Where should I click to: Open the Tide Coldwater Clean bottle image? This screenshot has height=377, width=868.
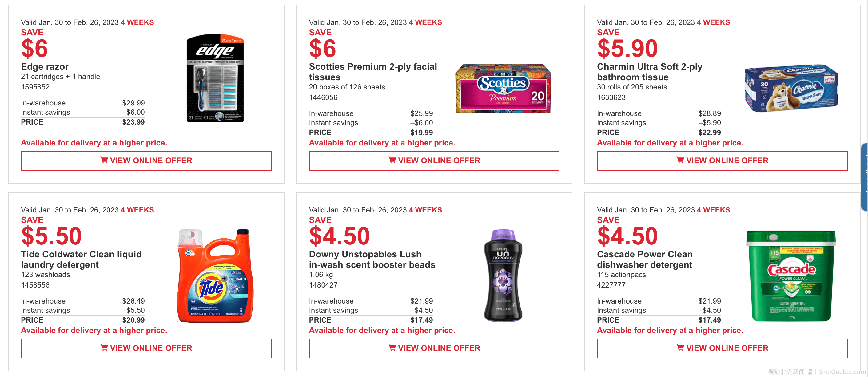[x=215, y=276]
